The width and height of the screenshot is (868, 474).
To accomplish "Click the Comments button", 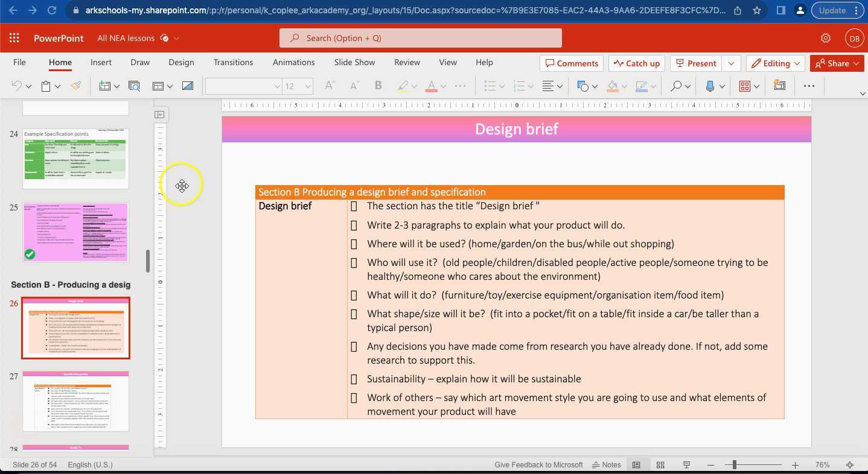I will point(571,63).
